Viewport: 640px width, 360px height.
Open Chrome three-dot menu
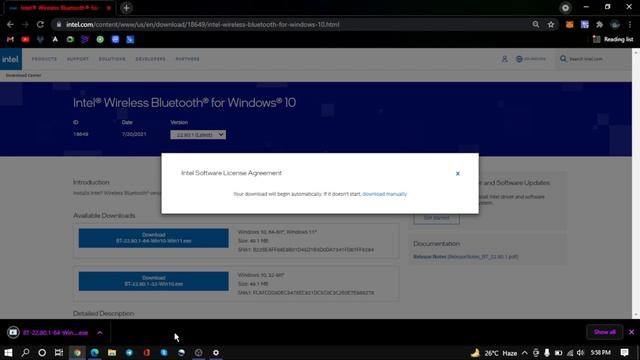[630, 24]
